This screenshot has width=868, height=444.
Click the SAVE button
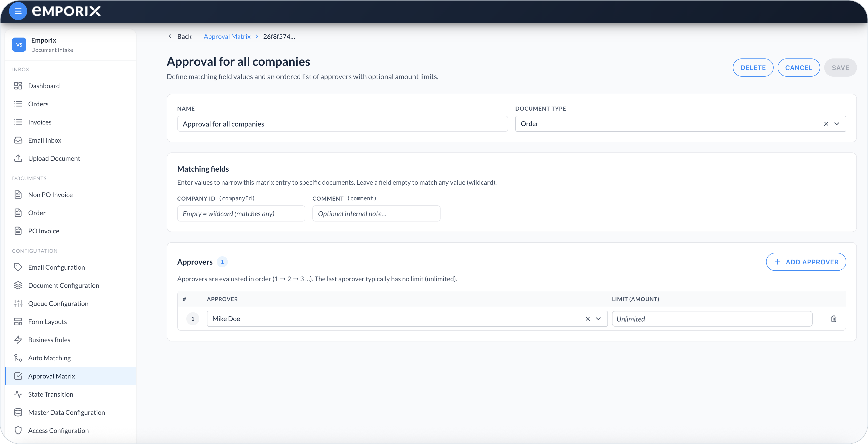tap(840, 68)
